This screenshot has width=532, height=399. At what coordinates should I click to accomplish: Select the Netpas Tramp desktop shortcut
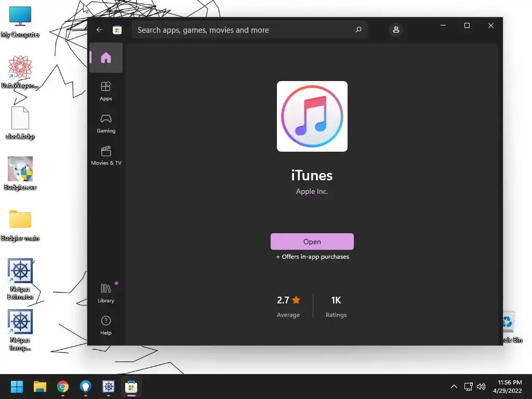[x=20, y=330]
